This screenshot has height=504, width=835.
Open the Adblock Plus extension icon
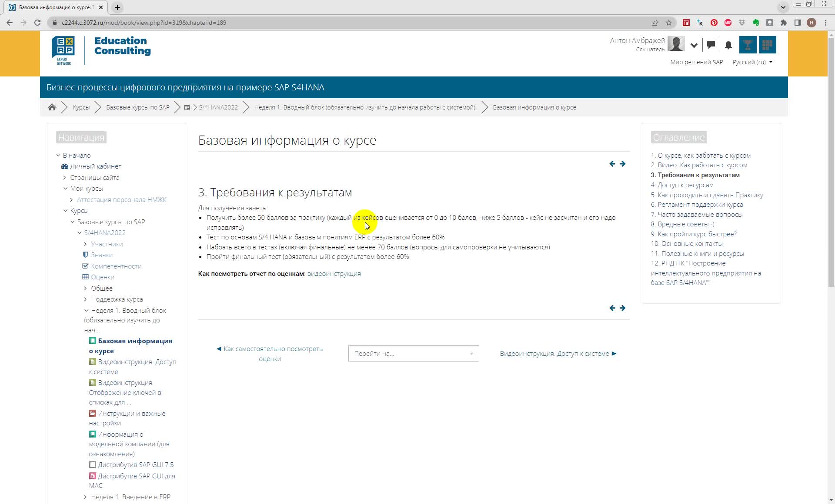click(728, 23)
